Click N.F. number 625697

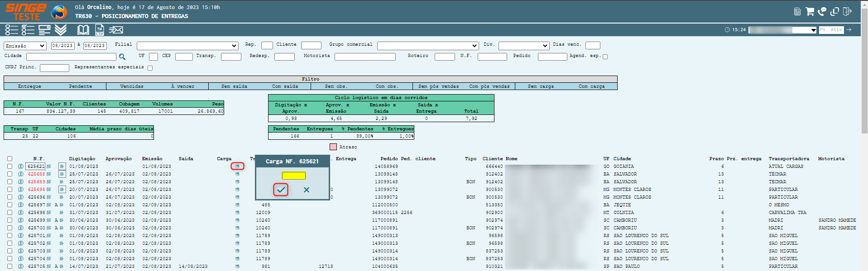coord(37,205)
